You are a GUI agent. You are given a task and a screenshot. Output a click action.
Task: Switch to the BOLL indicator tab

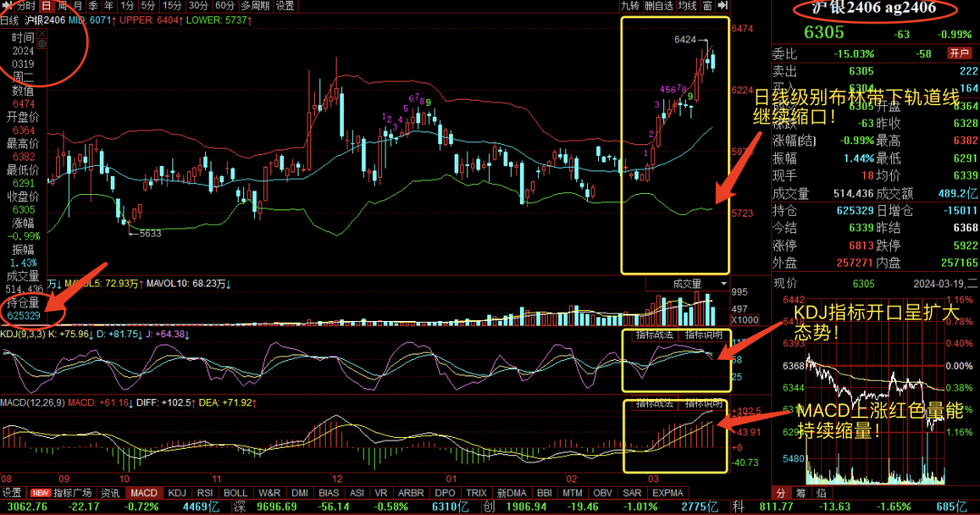pyautogui.click(x=235, y=492)
